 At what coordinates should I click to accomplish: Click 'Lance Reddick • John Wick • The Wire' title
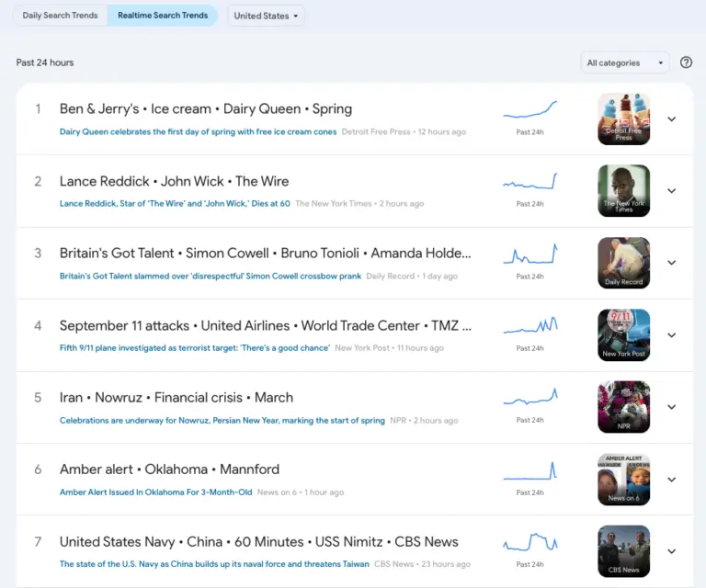click(x=175, y=181)
